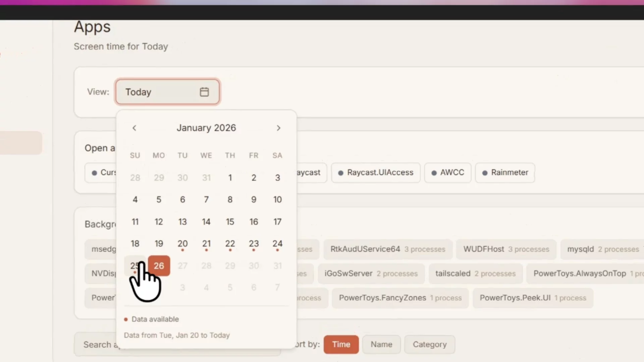Sort apps by Category
Screen dimensions: 644x362
(x=429, y=344)
